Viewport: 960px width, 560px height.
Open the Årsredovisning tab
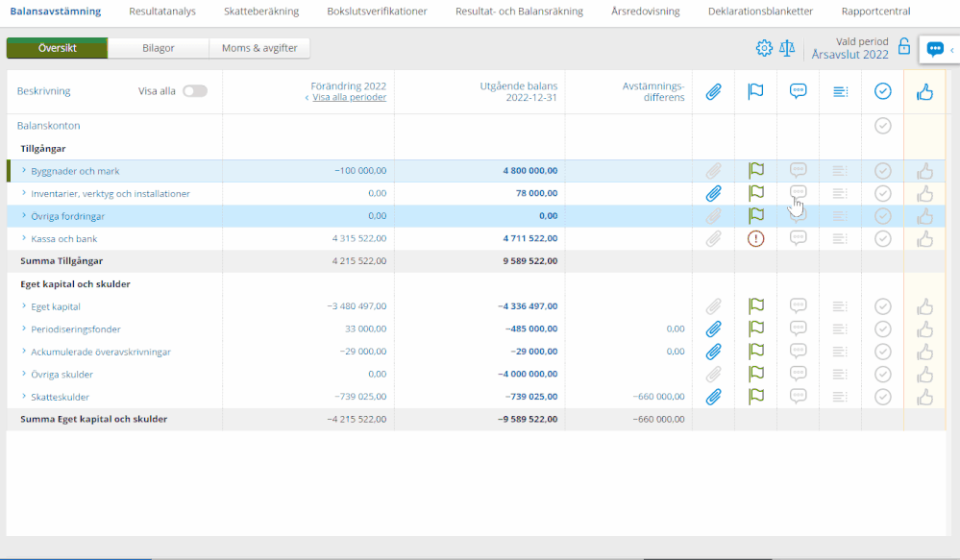pyautogui.click(x=645, y=12)
